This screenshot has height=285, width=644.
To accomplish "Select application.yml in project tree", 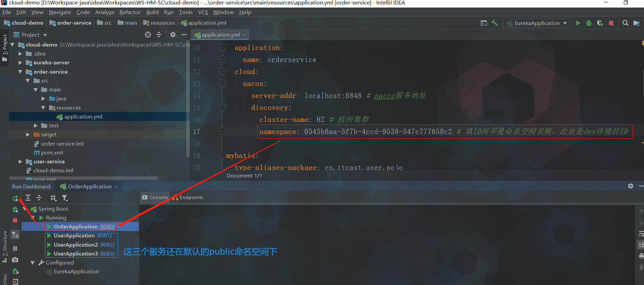I will [83, 116].
